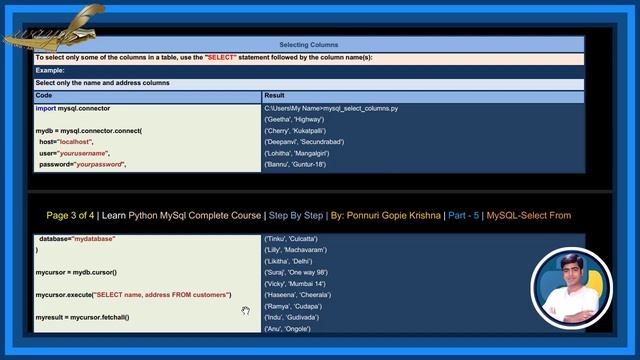Click 'Part - 5' in the banner
This screenshot has height=360, width=640.
tap(463, 216)
